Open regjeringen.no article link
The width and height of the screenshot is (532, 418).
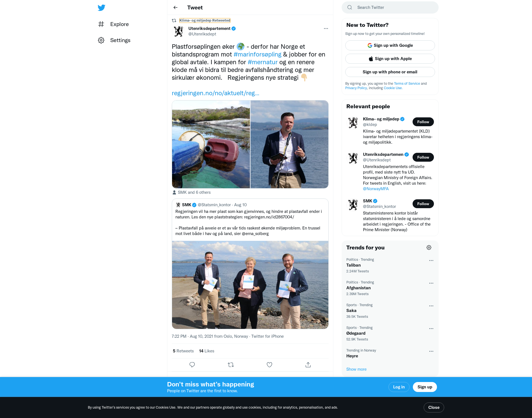(x=216, y=93)
